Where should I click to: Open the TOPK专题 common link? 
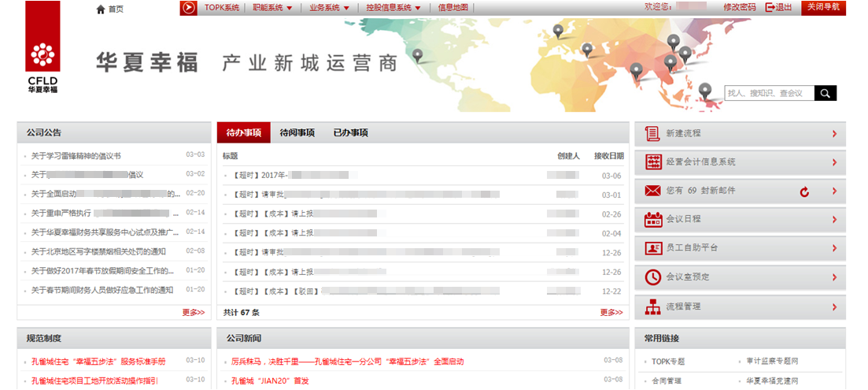[x=668, y=361]
